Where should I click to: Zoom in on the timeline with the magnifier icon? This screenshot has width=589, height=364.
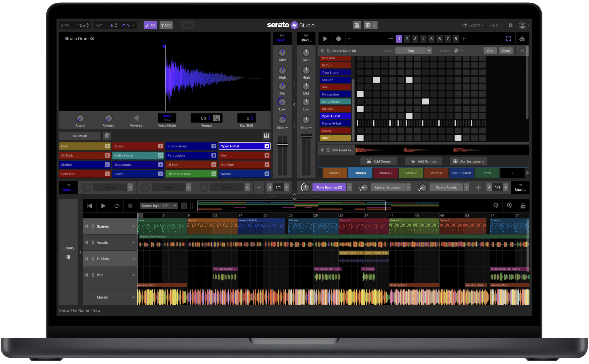click(x=509, y=206)
